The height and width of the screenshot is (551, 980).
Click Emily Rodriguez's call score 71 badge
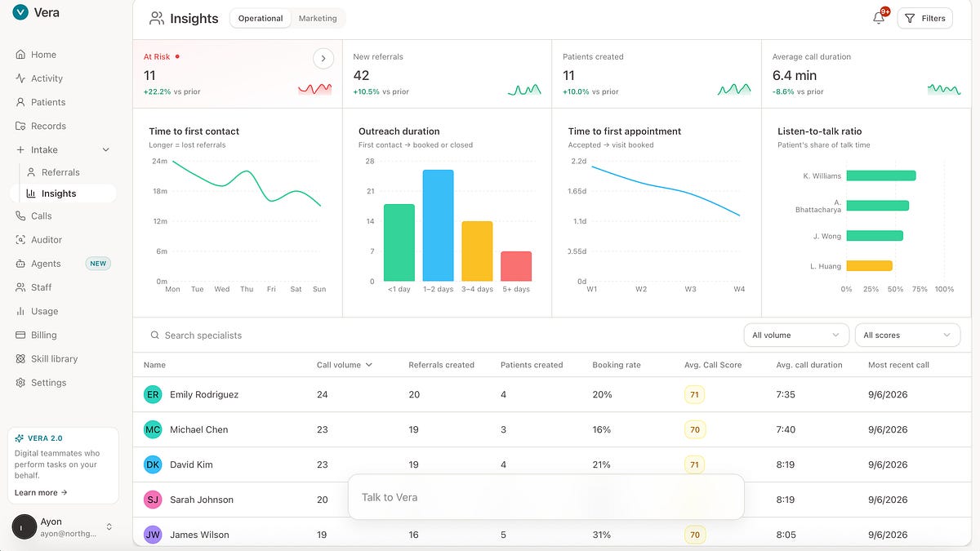tap(694, 394)
